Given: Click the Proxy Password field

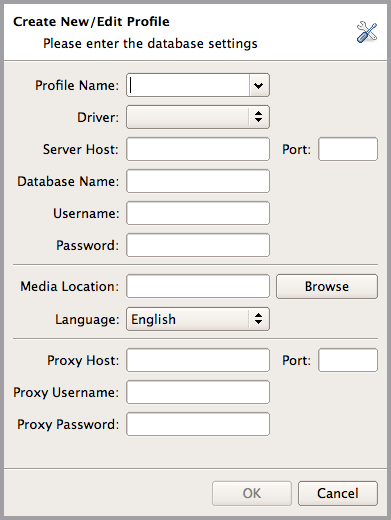Looking at the screenshot, I should click(x=198, y=424).
